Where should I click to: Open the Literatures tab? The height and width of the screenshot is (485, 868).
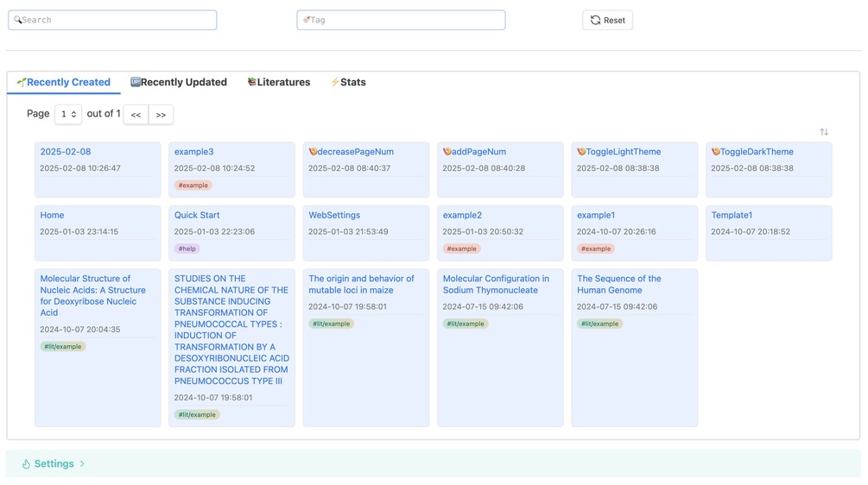pyautogui.click(x=279, y=82)
